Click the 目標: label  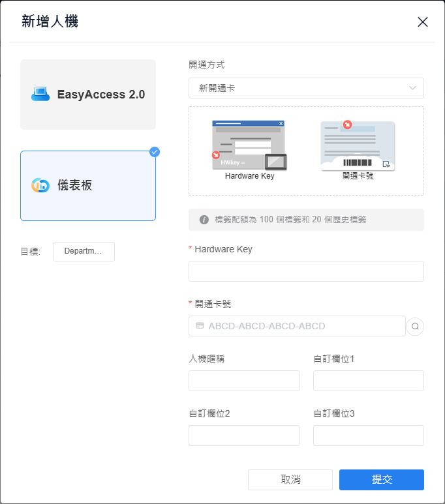(31, 252)
